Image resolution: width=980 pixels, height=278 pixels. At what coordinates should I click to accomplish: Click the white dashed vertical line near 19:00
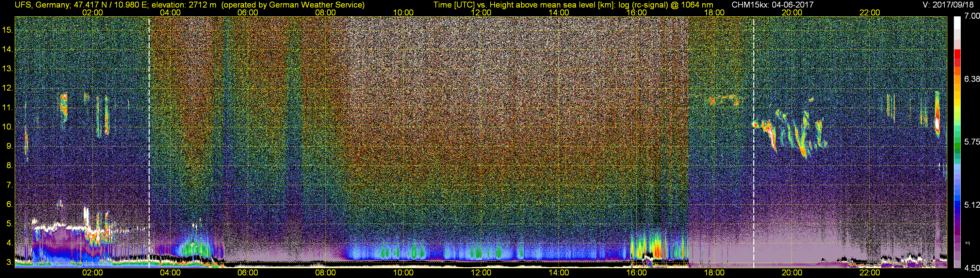754,142
